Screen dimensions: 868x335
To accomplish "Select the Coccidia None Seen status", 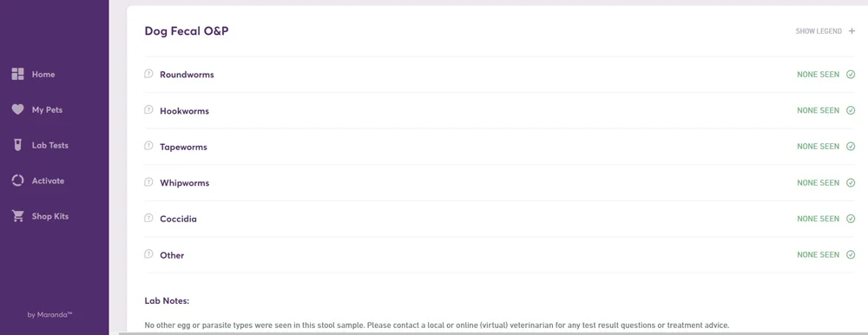I will [819, 219].
